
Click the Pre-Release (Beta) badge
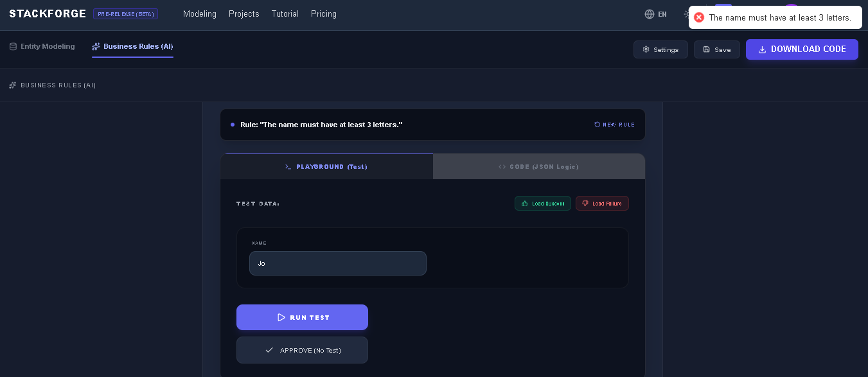[125, 14]
